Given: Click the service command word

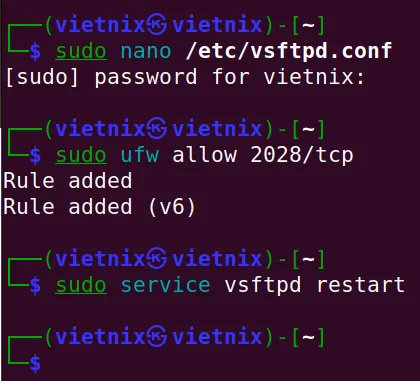Looking at the screenshot, I should (x=165, y=285).
